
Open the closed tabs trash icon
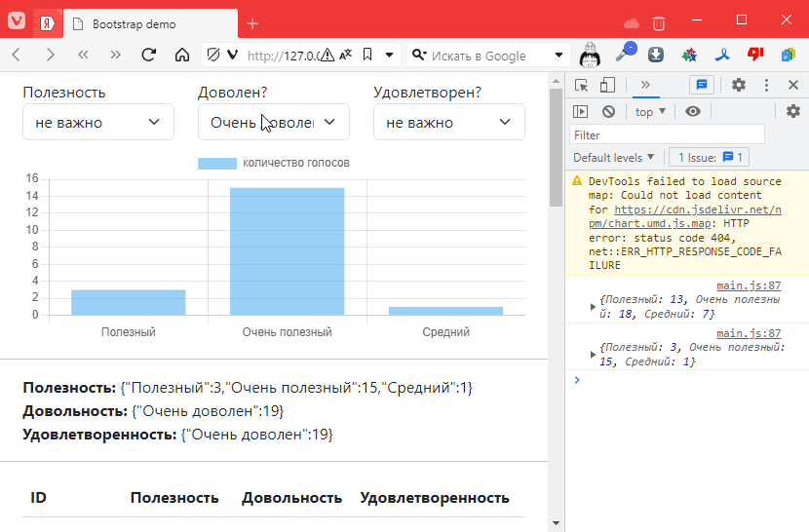coord(660,22)
